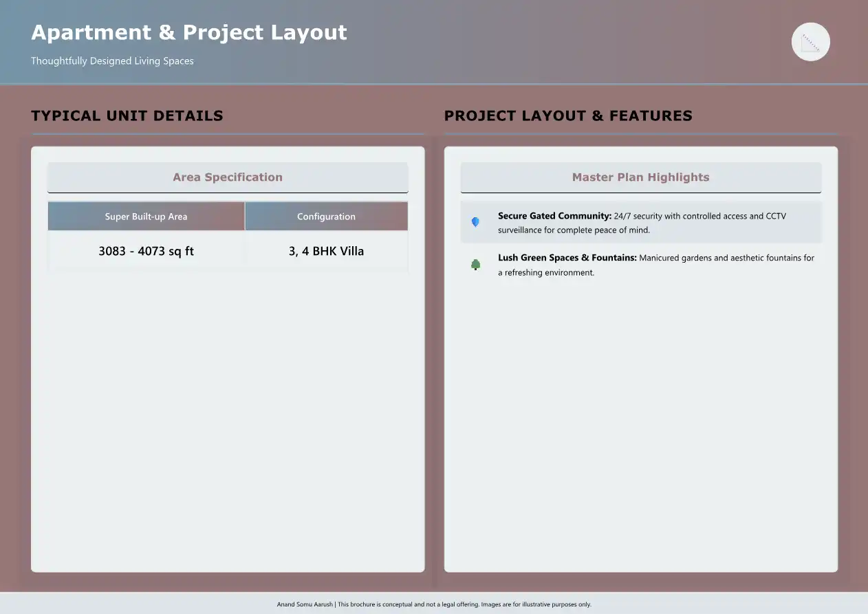Click the green tree icon

(475, 265)
